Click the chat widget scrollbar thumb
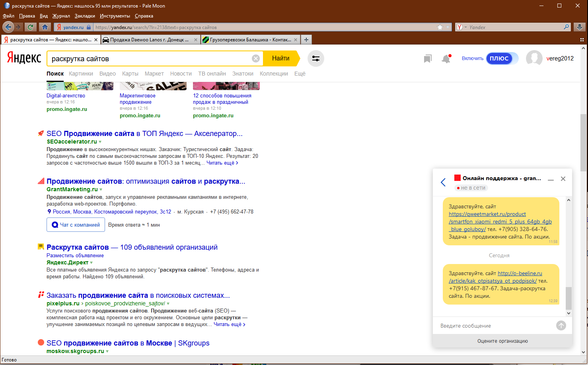 click(x=569, y=298)
